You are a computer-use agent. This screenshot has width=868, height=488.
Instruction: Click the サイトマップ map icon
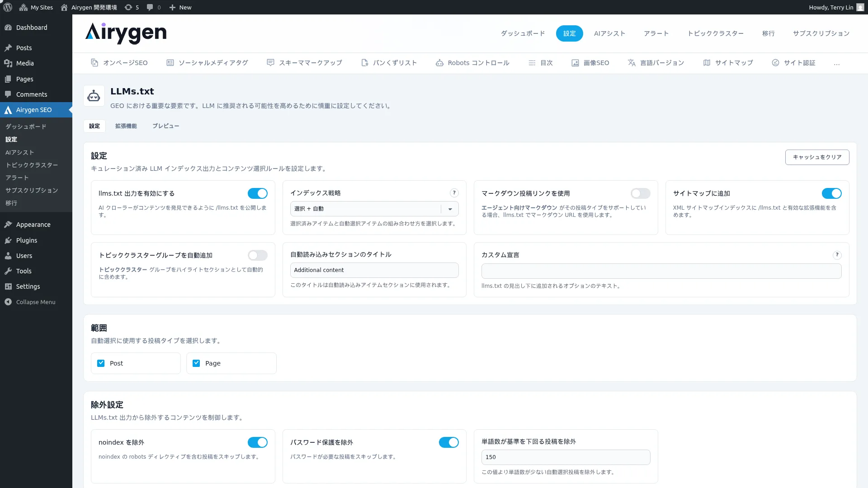pyautogui.click(x=707, y=63)
